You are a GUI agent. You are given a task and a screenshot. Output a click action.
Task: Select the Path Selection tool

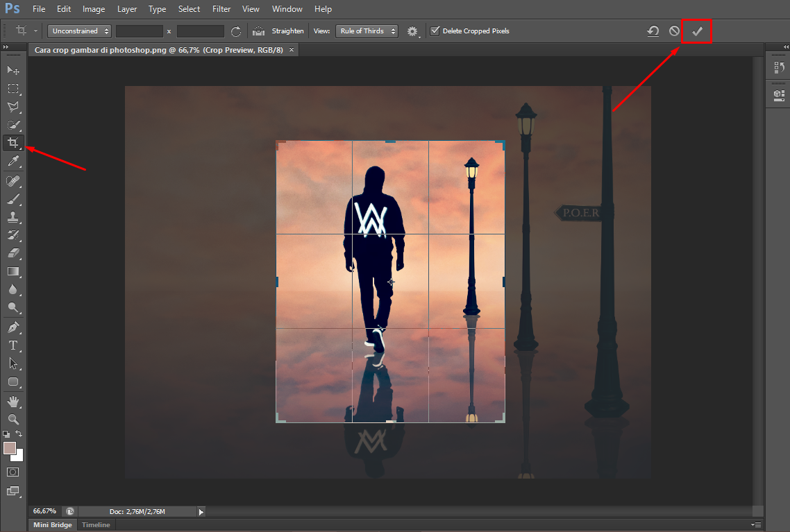pyautogui.click(x=13, y=363)
